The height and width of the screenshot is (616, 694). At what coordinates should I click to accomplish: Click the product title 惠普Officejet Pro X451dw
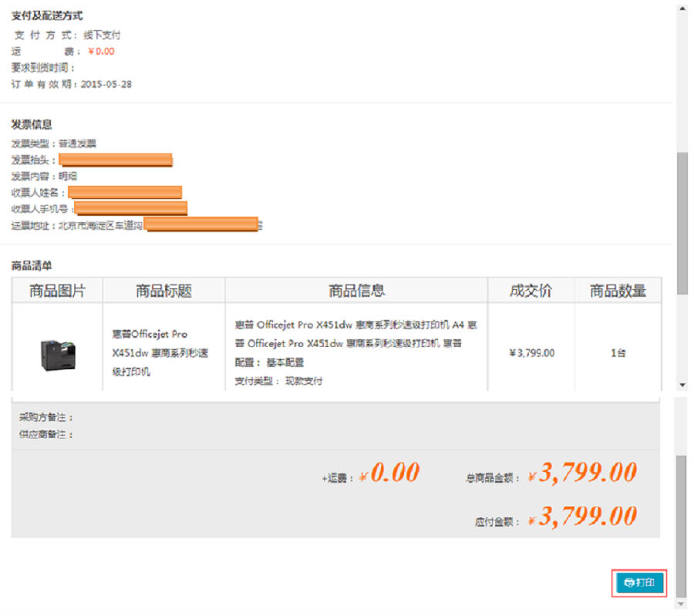click(160, 352)
